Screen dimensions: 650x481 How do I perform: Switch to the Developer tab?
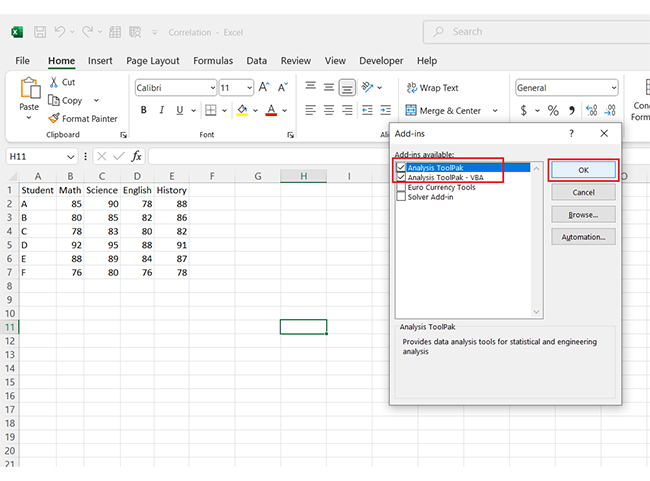pyautogui.click(x=381, y=61)
